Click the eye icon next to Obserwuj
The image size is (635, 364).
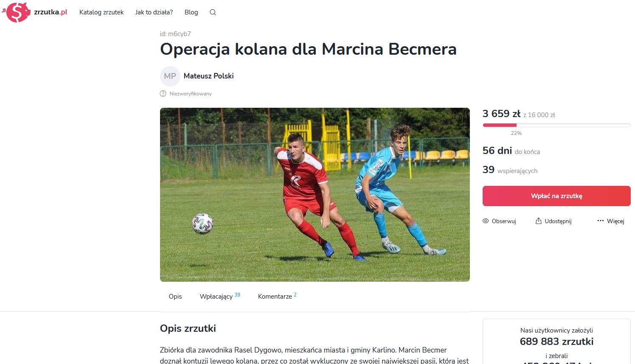[x=486, y=221]
